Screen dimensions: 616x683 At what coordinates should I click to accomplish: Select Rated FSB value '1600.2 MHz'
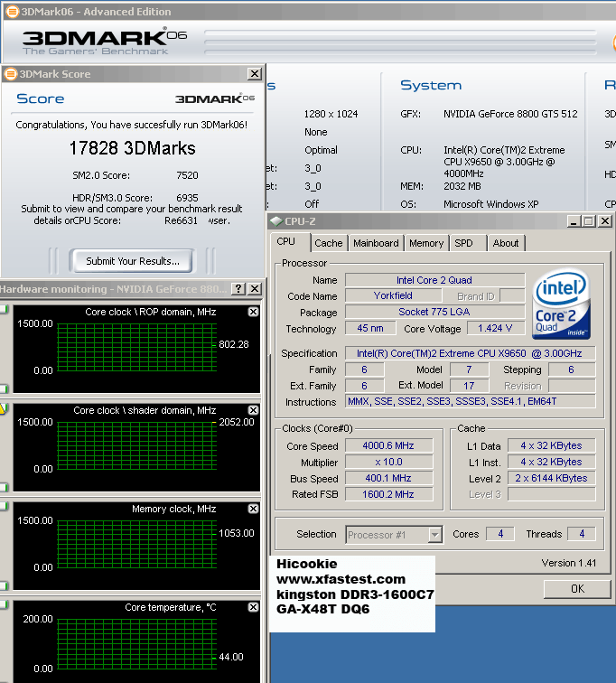[388, 494]
